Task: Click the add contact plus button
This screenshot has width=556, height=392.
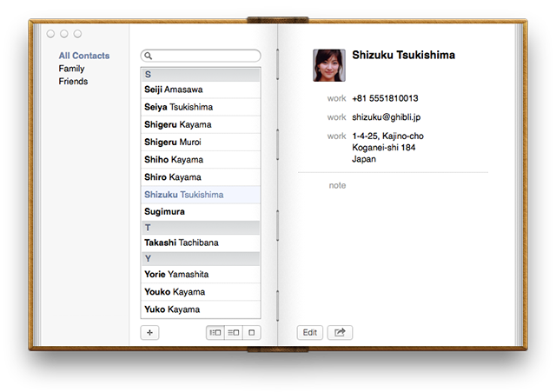Action: 149,332
